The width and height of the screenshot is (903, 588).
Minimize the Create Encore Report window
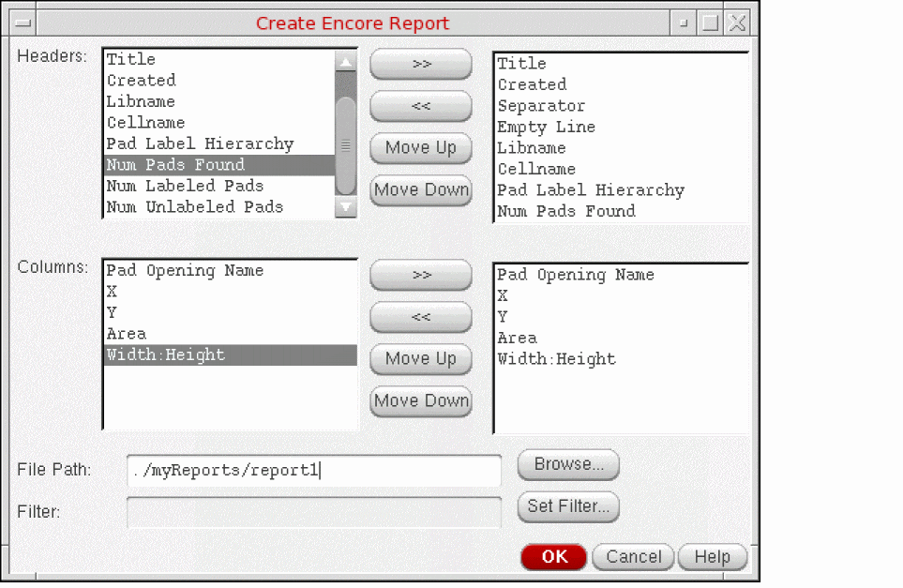[x=684, y=23]
